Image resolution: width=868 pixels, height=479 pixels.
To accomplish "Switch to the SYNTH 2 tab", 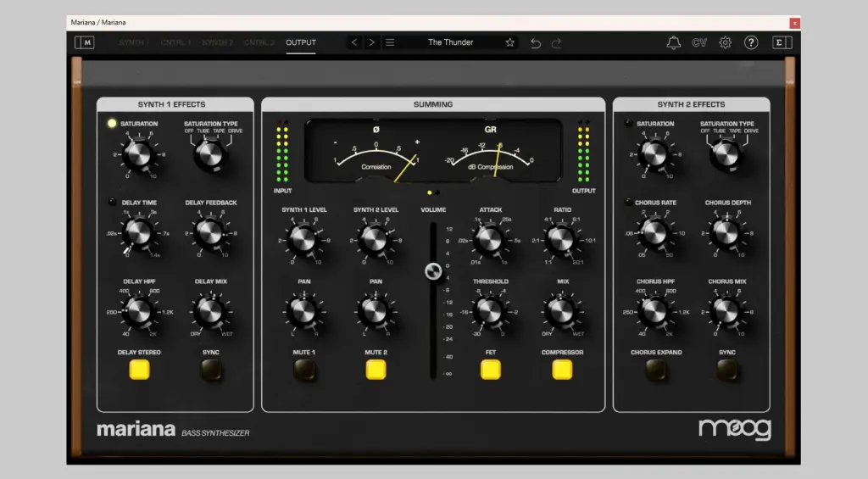I will pyautogui.click(x=217, y=42).
